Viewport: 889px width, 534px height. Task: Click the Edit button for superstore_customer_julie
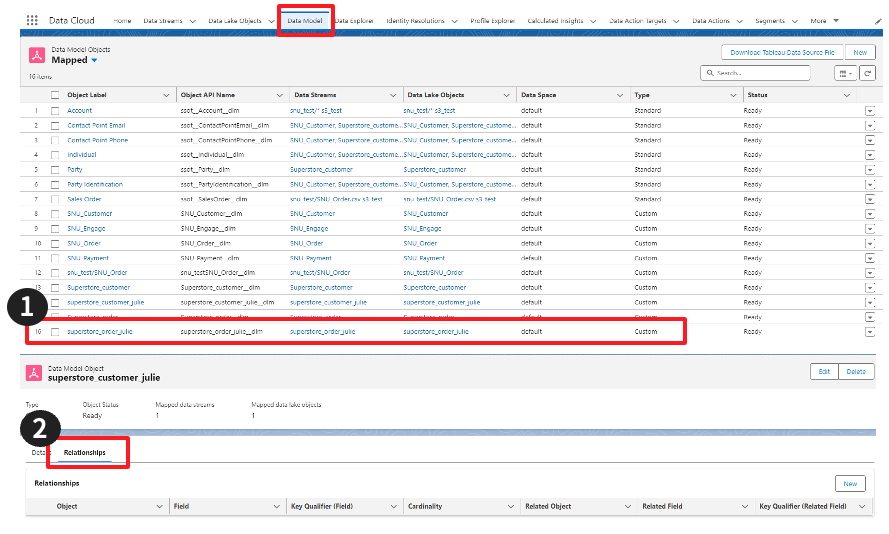[824, 372]
